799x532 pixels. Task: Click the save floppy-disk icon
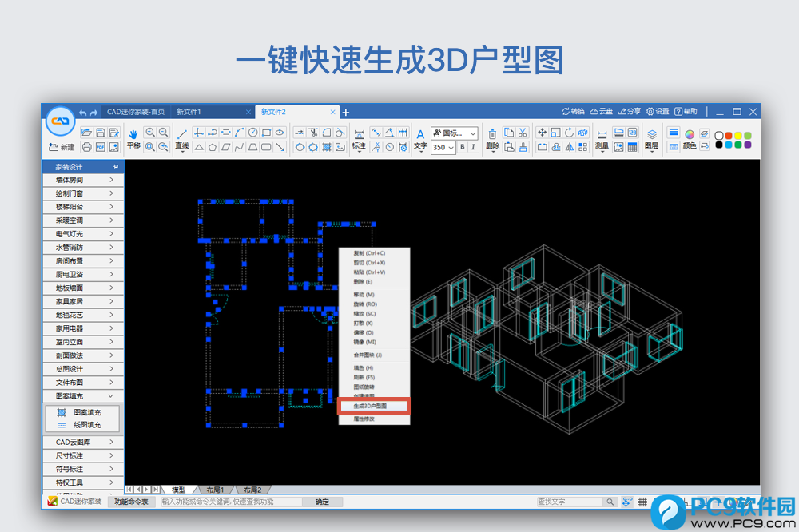[101, 133]
